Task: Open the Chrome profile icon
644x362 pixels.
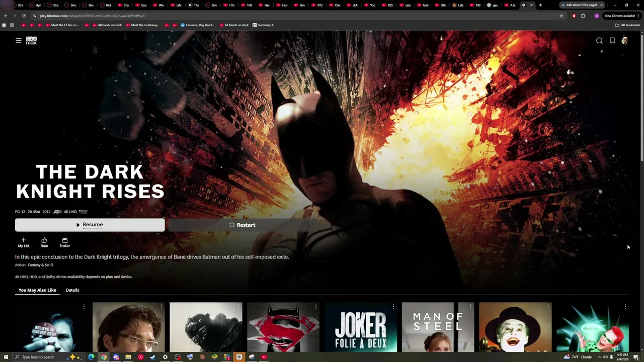Action: 597,16
